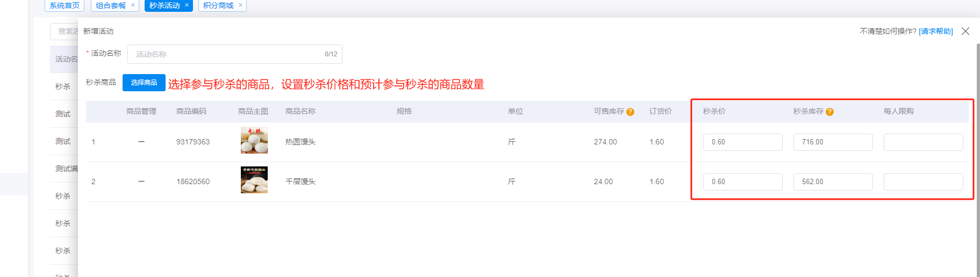Screen dimensions: 980x277
Task: Click the 可售库存 help question-mark icon
Action: [630, 112]
